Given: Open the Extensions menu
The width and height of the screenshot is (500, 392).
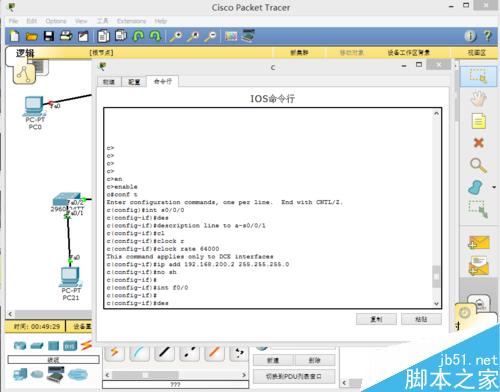Looking at the screenshot, I should [x=131, y=21].
